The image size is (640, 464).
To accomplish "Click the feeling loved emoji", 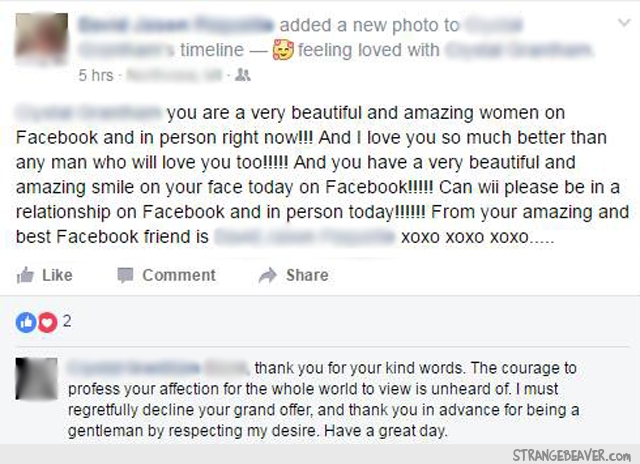I will [x=283, y=48].
